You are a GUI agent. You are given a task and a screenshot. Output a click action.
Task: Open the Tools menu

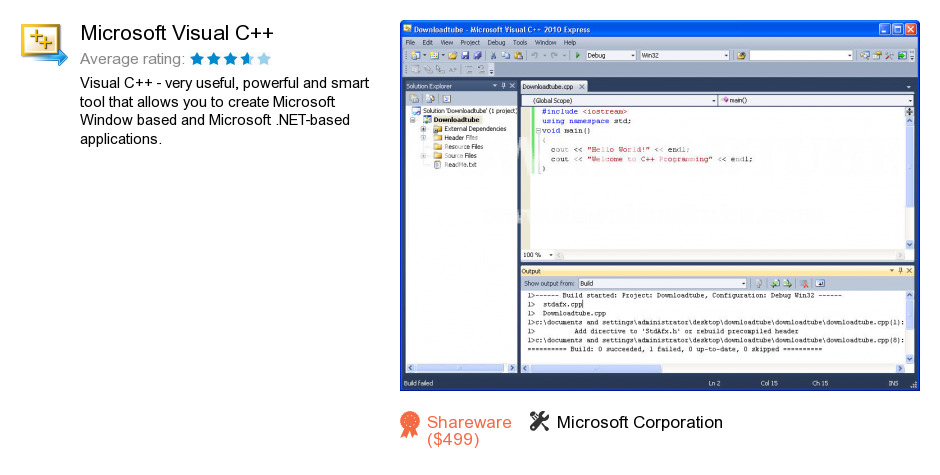(520, 43)
